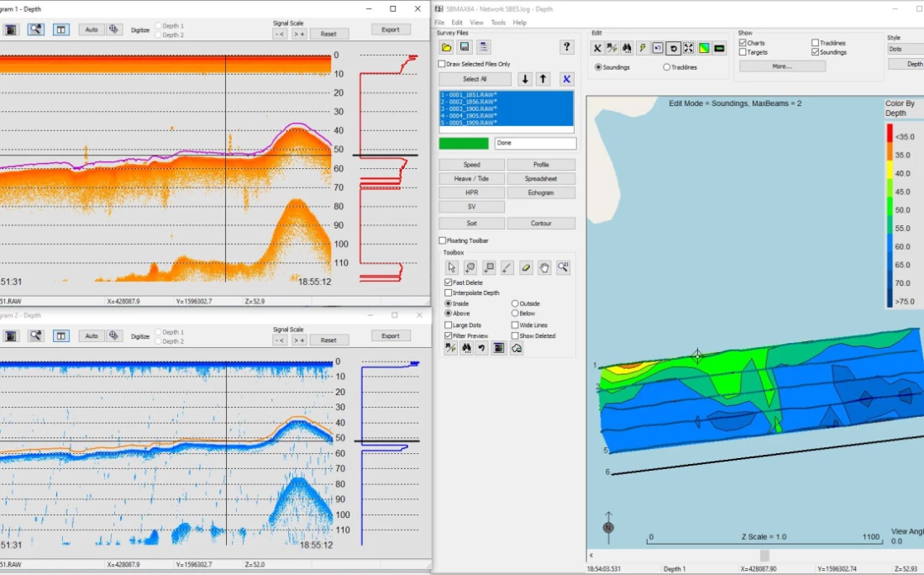The height and width of the screenshot is (575, 924).
Task: Choose the lasso selection tool in Toolbox
Action: pos(470,267)
